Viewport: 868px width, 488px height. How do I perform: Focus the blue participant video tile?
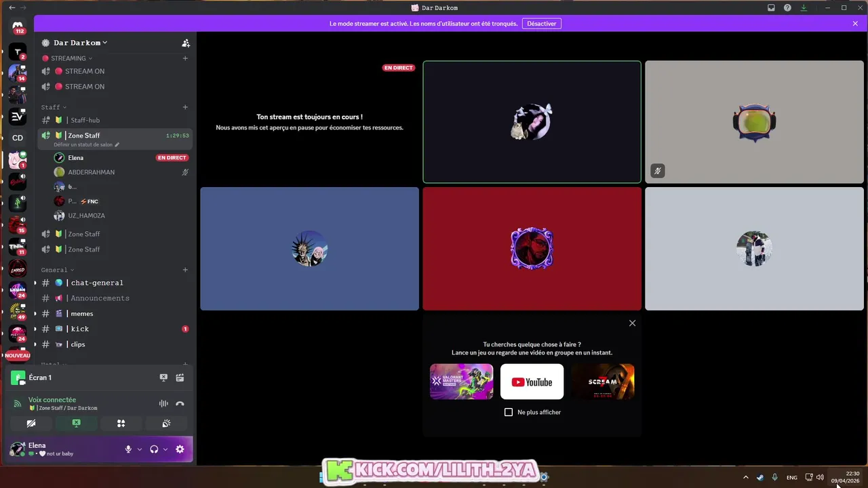(x=309, y=249)
